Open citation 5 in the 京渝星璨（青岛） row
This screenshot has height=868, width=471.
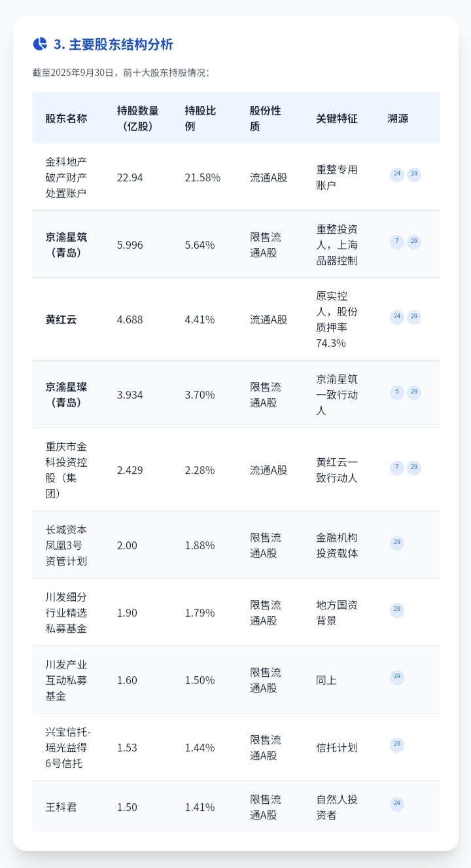(x=397, y=393)
